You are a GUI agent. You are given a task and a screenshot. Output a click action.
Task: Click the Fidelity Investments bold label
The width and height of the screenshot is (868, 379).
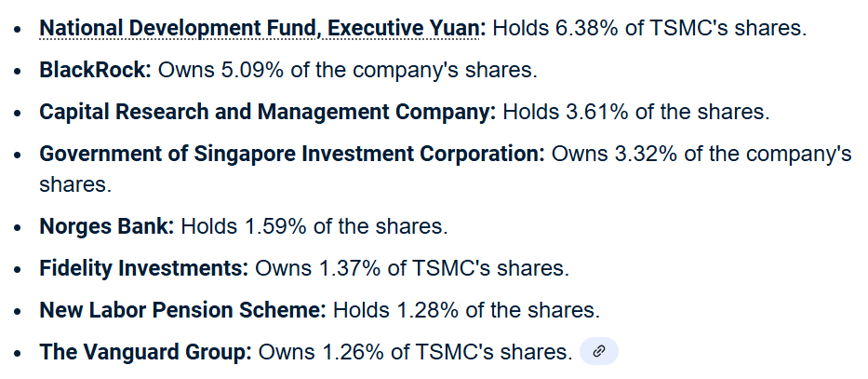143,268
